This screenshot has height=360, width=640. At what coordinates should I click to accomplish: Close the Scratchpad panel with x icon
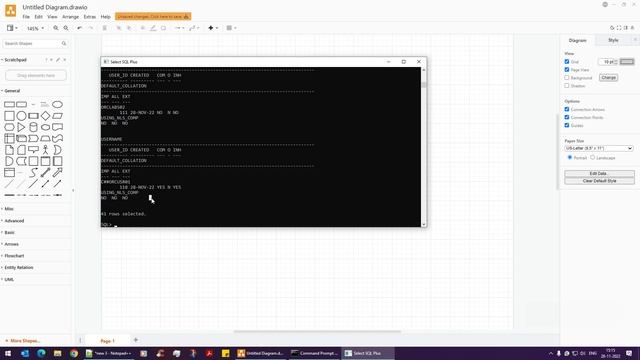coord(64,60)
